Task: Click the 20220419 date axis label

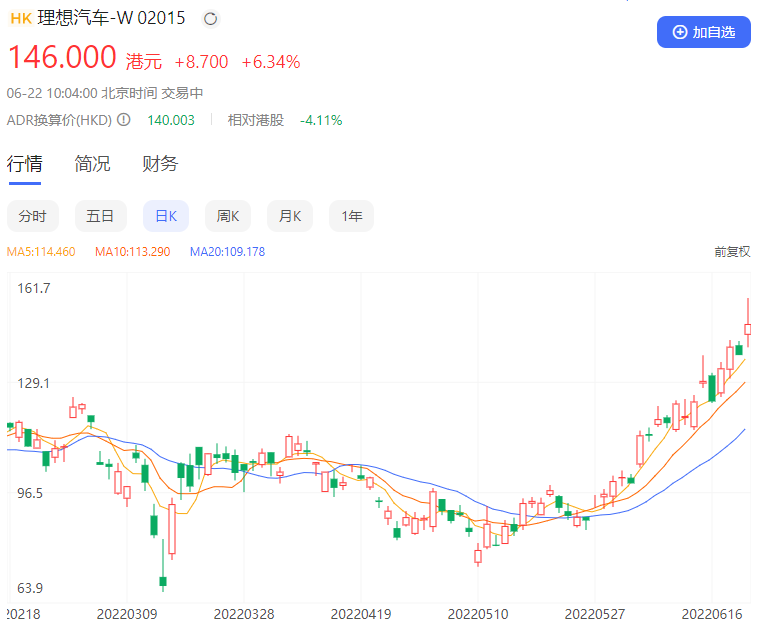Action: [361, 614]
